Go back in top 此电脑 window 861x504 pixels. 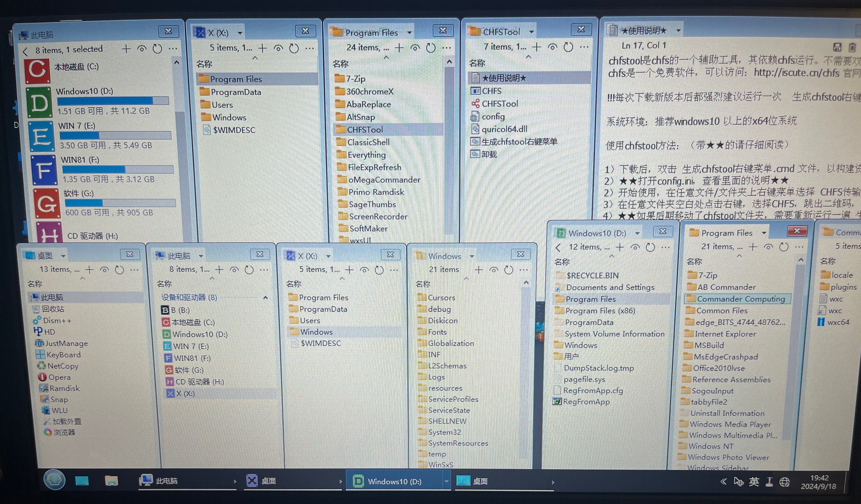[25, 52]
